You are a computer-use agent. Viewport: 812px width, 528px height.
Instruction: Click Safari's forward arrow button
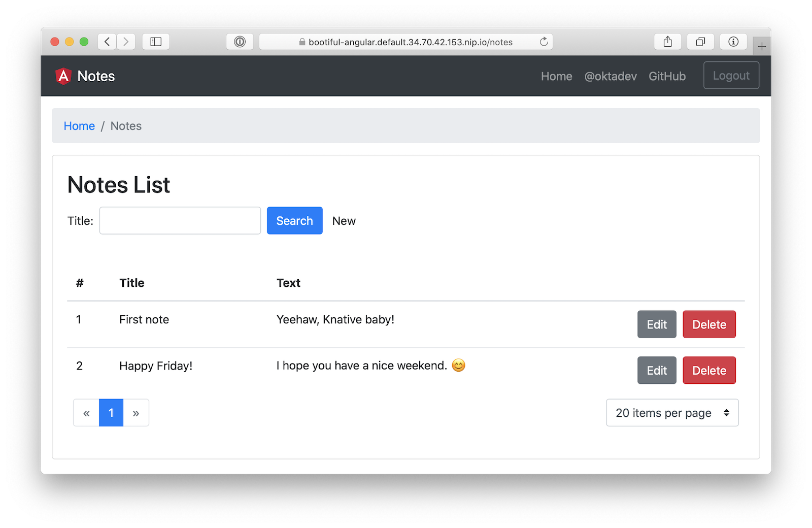pyautogui.click(x=126, y=42)
